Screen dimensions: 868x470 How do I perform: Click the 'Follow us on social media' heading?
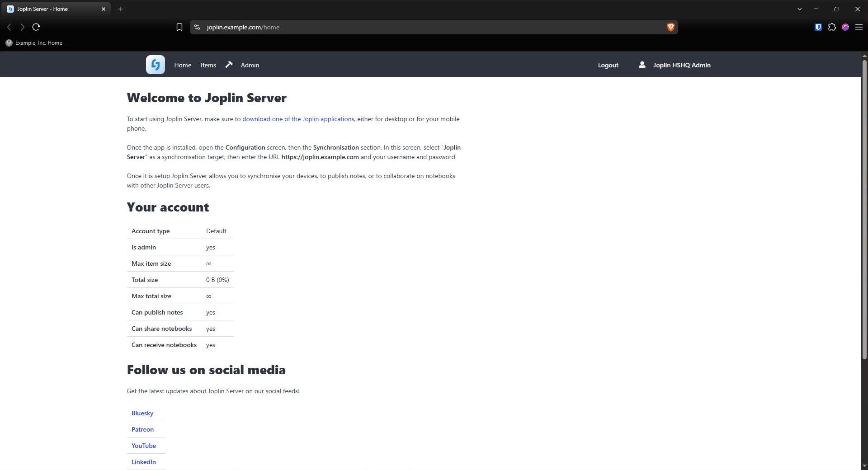[x=206, y=370]
